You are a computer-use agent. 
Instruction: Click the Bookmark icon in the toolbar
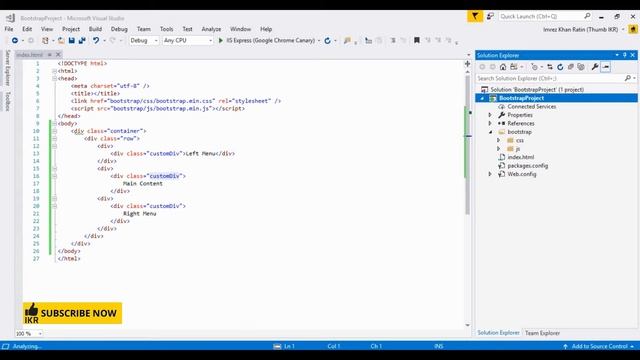(417, 40)
